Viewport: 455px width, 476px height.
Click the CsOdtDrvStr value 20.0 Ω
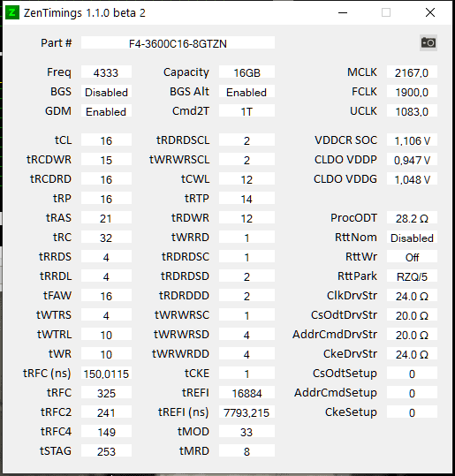412,314
